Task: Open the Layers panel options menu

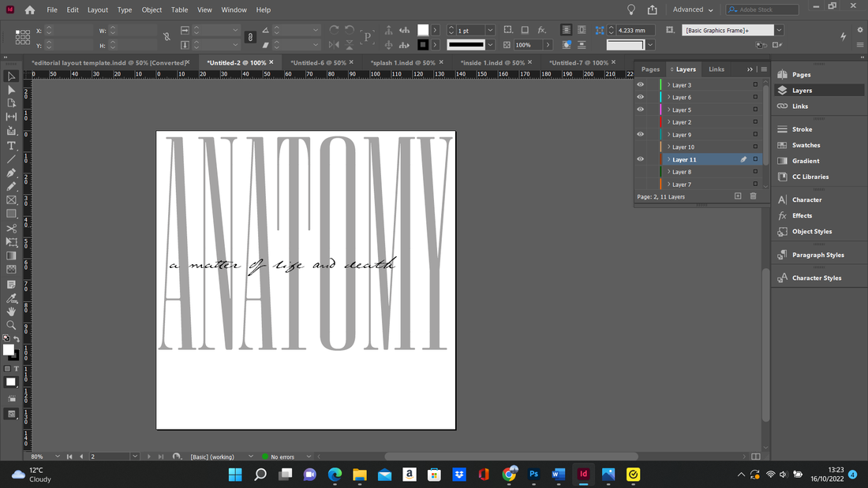Action: (x=764, y=69)
